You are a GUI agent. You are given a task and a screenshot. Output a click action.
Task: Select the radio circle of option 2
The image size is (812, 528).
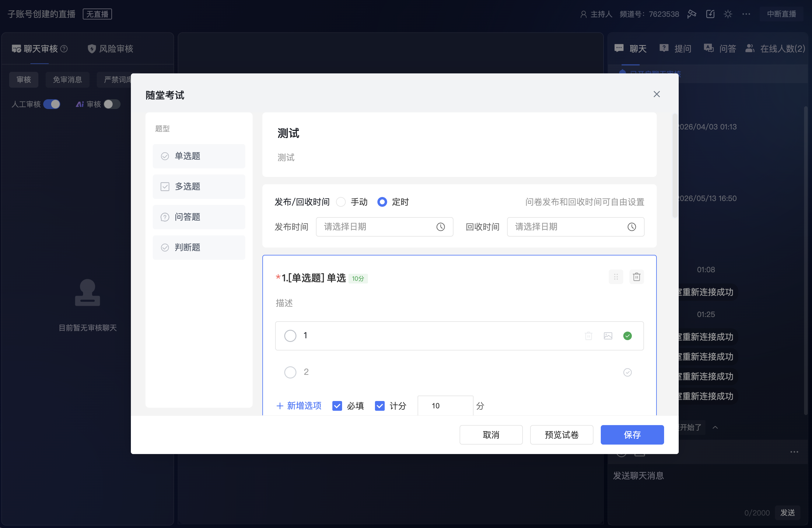290,372
